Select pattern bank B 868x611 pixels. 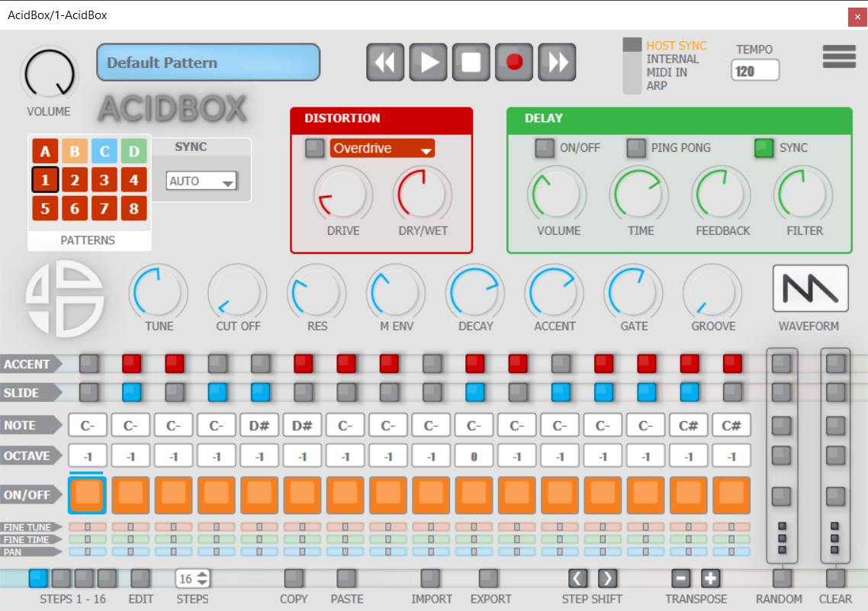[75, 152]
